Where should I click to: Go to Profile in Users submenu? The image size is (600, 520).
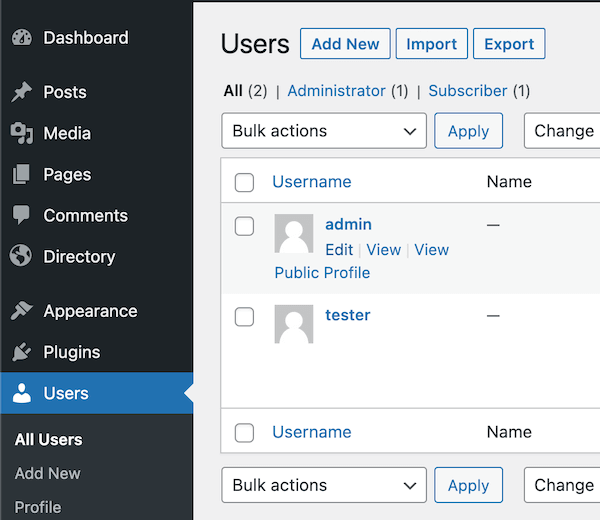tap(38, 507)
